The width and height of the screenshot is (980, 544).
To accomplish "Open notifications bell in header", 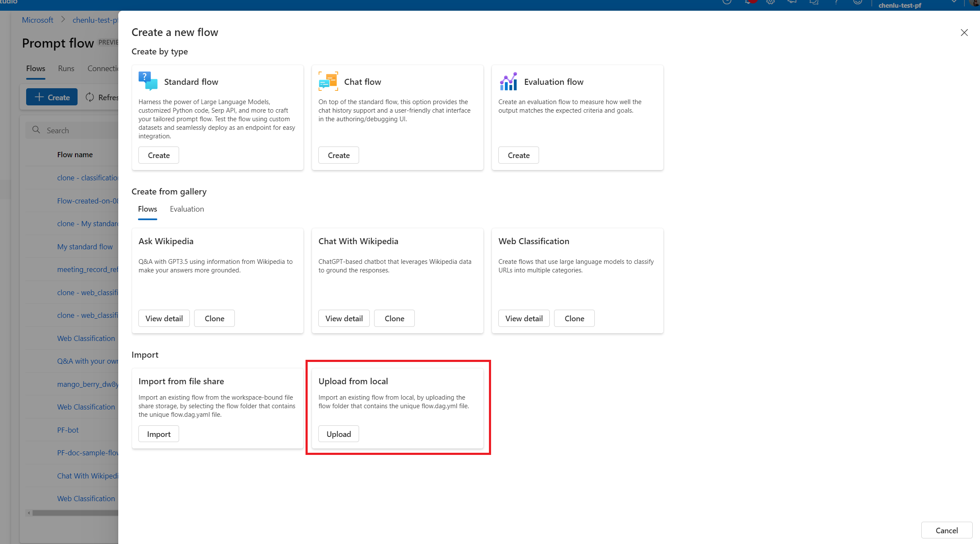I will point(749,2).
